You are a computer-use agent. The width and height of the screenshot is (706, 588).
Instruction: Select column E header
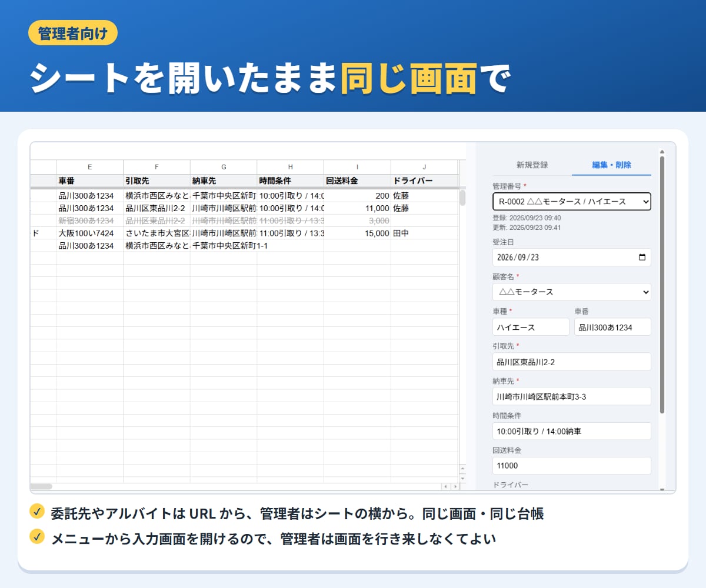click(89, 167)
